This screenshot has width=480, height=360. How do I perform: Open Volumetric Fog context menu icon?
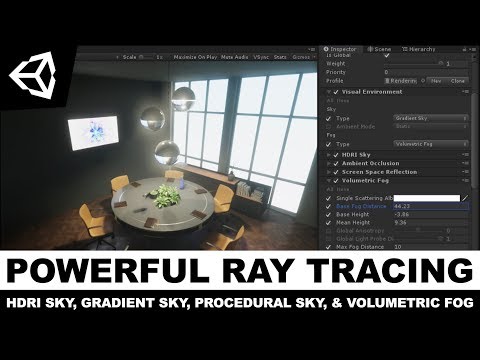tap(465, 181)
